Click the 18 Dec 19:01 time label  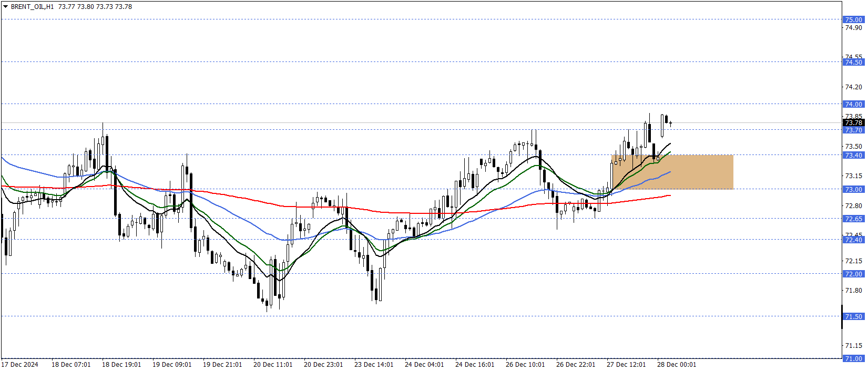click(121, 364)
